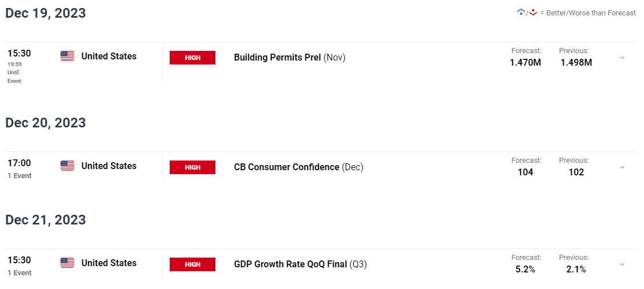Click the US flag in CB Consumer Confidence row
644x289 pixels.
point(67,166)
